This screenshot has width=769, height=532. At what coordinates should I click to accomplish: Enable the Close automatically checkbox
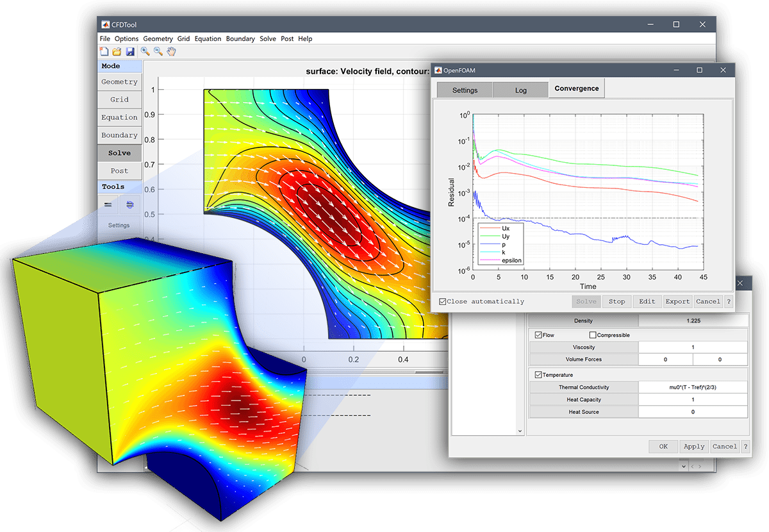(442, 301)
